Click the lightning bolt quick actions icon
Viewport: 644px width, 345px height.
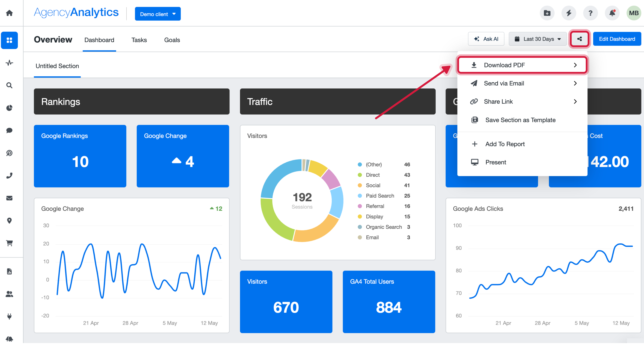568,13
